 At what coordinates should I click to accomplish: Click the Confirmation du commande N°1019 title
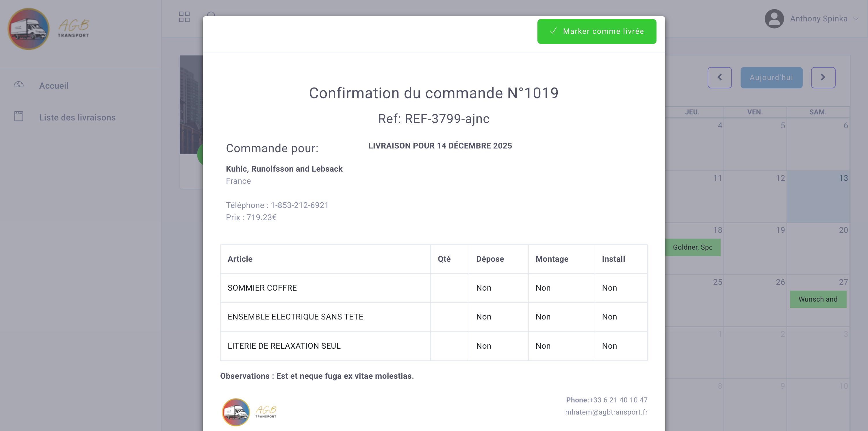click(434, 93)
